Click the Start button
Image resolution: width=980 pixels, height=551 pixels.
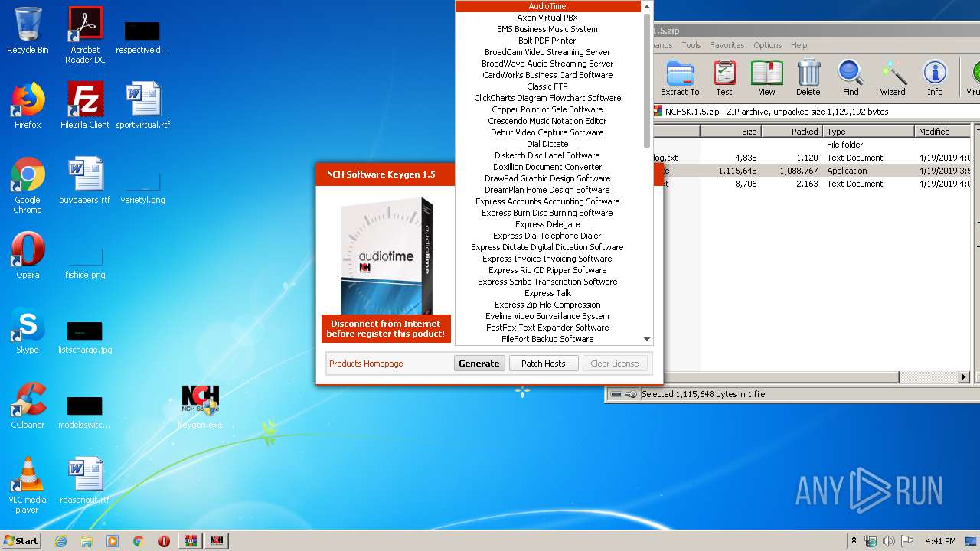click(x=21, y=541)
